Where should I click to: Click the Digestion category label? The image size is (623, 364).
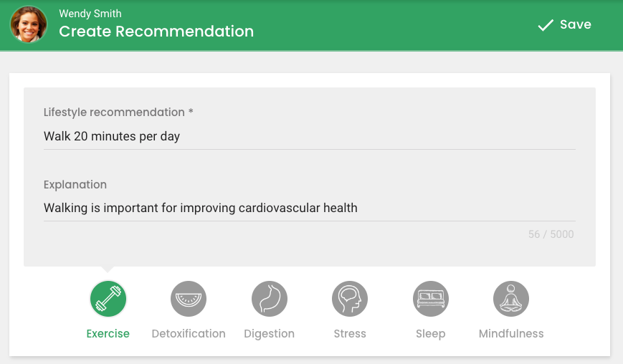[270, 334]
